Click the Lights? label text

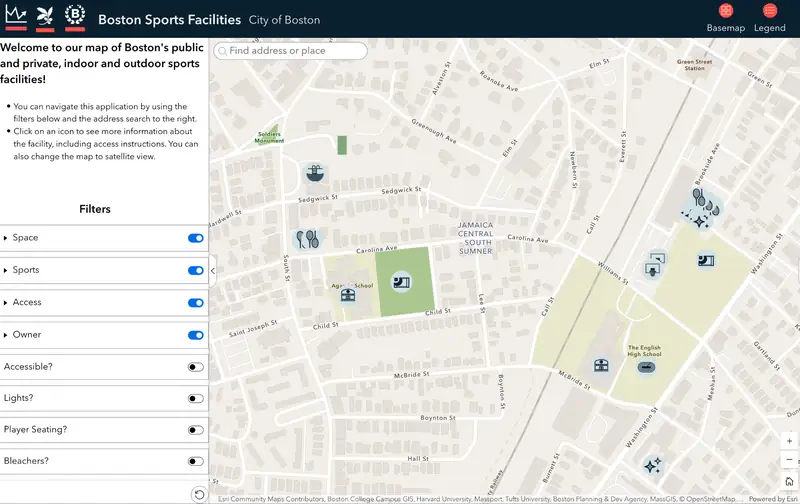click(18, 398)
